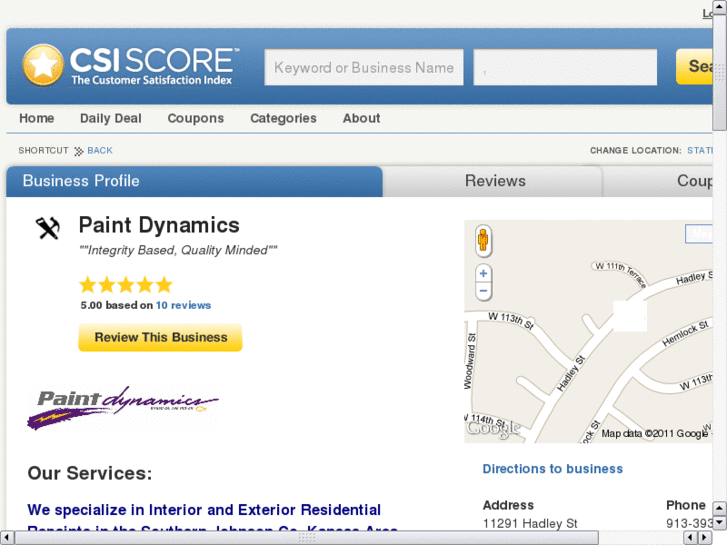Click the shortcut arrow icon before BACK

pos(79,151)
